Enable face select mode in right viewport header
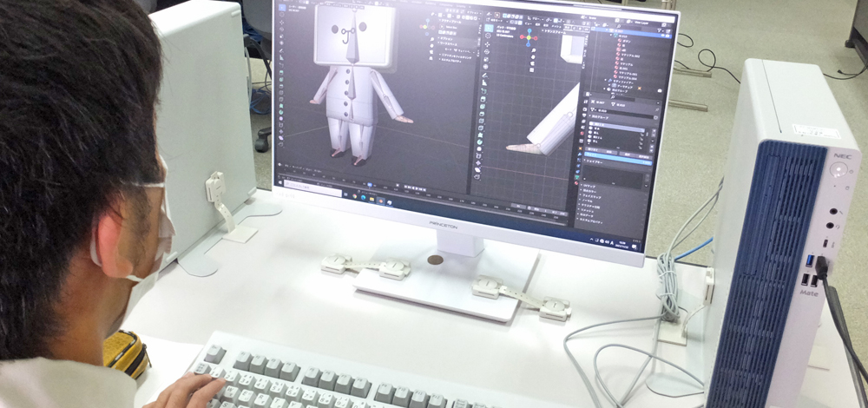Viewport: 868px width, 408px height. pyautogui.click(x=520, y=23)
